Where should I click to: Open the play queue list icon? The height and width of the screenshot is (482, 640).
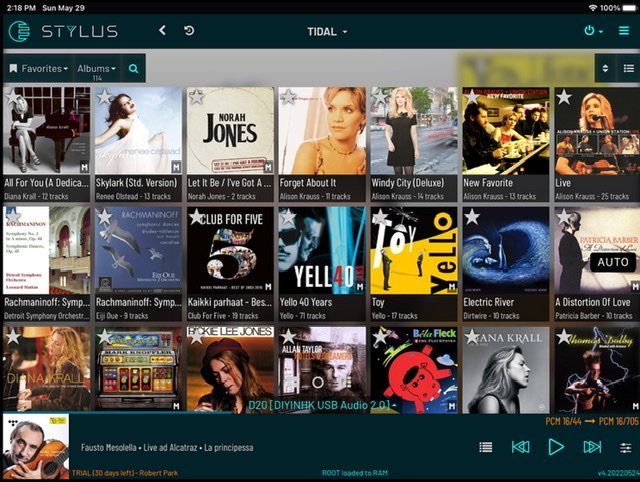click(485, 447)
